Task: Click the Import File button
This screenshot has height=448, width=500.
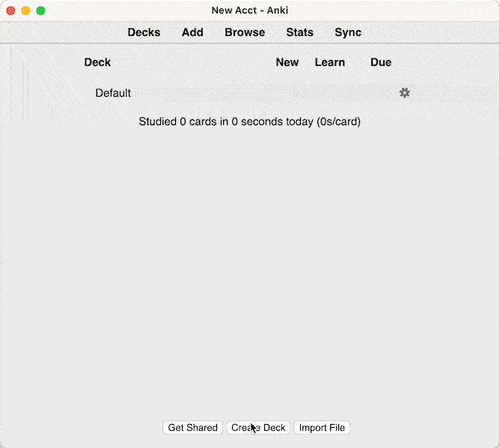Action: [x=322, y=428]
